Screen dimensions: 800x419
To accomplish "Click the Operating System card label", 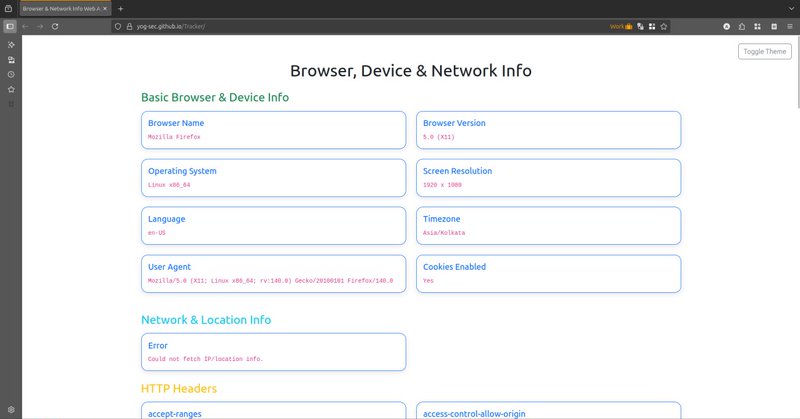I will (x=182, y=171).
